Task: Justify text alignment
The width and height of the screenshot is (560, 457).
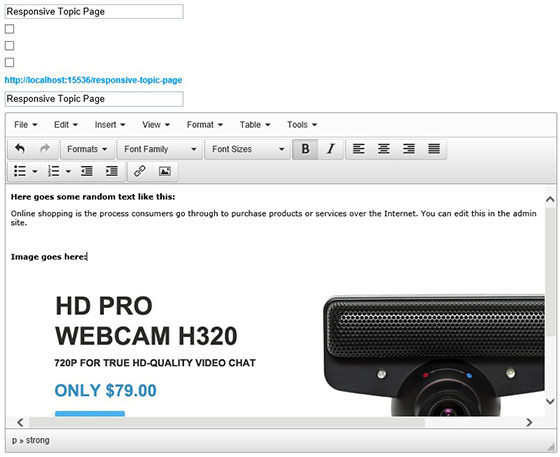Action: tap(434, 149)
